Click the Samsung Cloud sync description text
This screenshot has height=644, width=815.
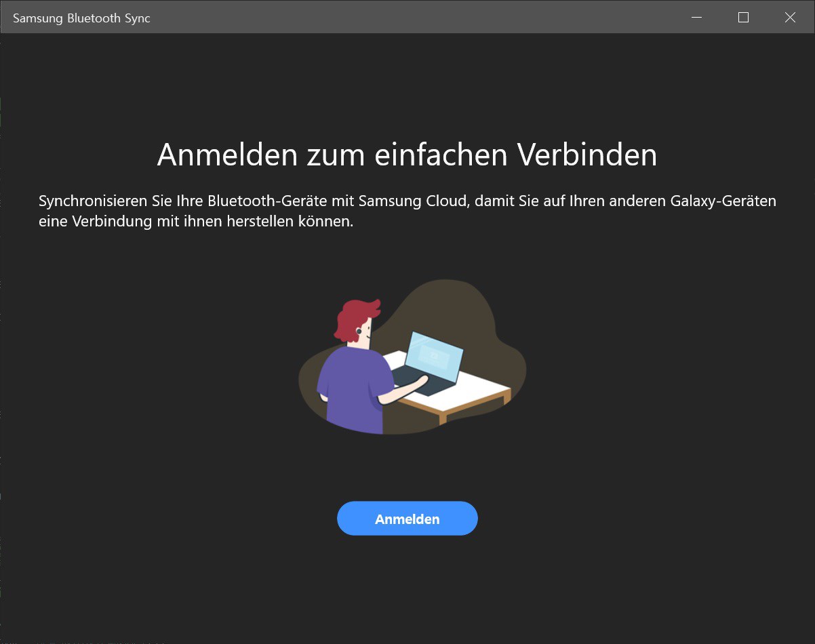[407, 211]
